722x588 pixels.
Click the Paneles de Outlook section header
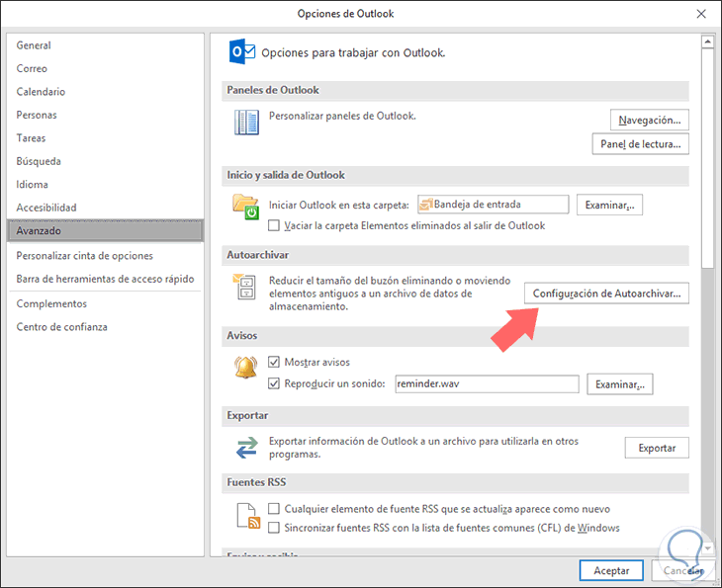tap(455, 90)
